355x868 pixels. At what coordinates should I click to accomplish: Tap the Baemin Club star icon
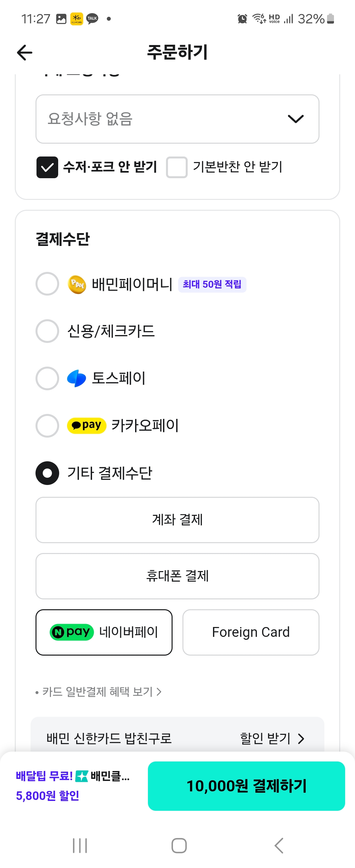(x=82, y=776)
